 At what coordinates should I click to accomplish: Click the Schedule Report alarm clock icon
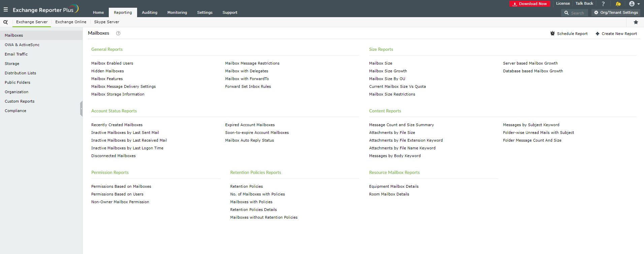click(552, 34)
